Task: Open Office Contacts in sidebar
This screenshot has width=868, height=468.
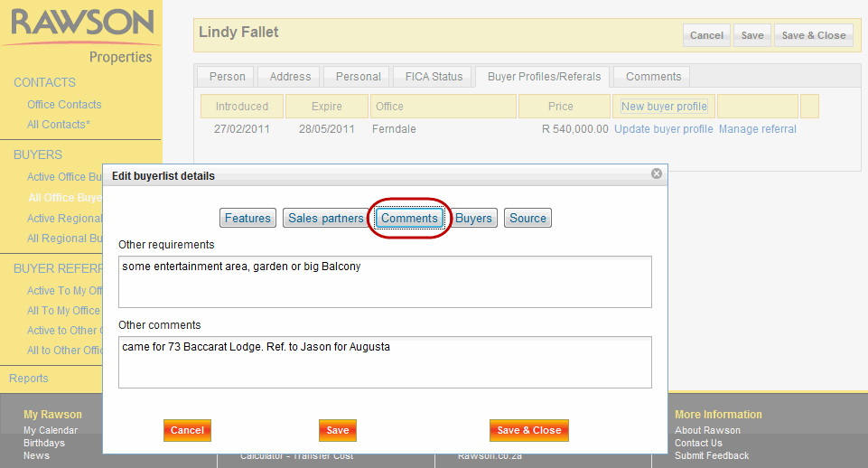Action: coord(64,105)
